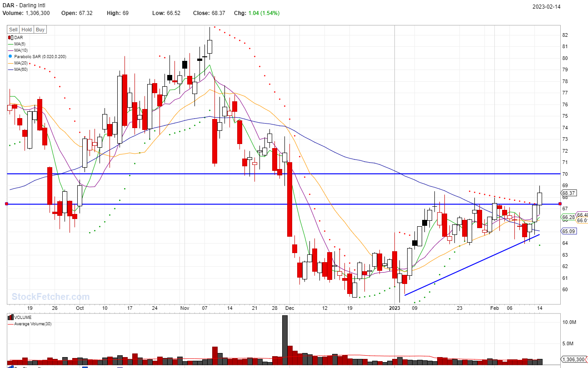This screenshot has height=368, width=588.
Task: Click the Buy button
Action: pyautogui.click(x=40, y=30)
